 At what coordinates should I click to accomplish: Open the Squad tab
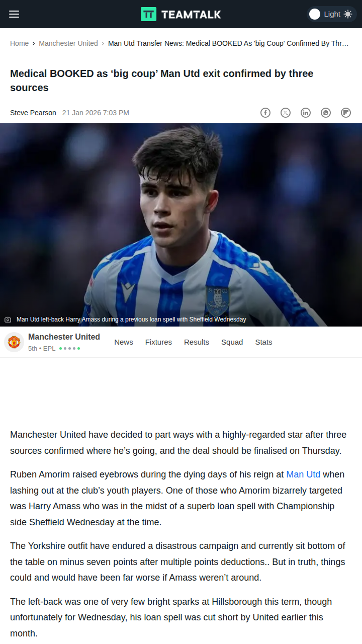(232, 342)
